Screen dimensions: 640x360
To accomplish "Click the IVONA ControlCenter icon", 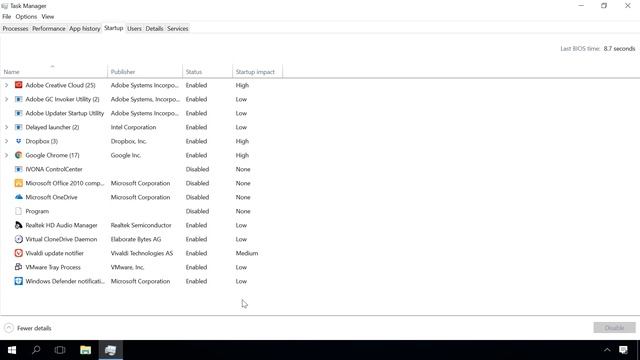I will coord(18,169).
